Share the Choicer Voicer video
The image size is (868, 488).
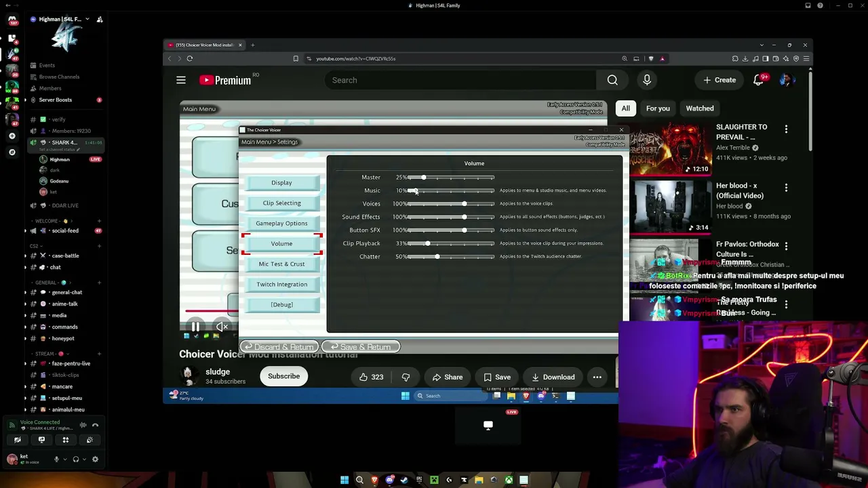[x=448, y=377]
